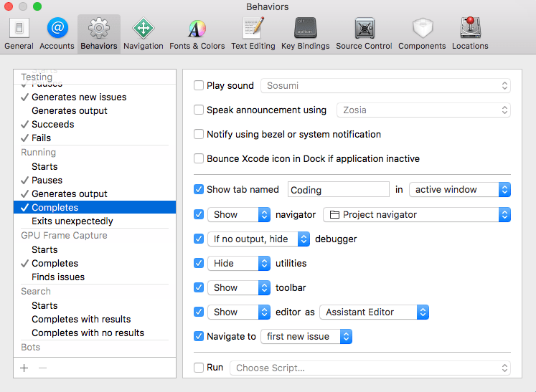Click the tab name field containing Coding
This screenshot has height=392, width=536.
(337, 190)
